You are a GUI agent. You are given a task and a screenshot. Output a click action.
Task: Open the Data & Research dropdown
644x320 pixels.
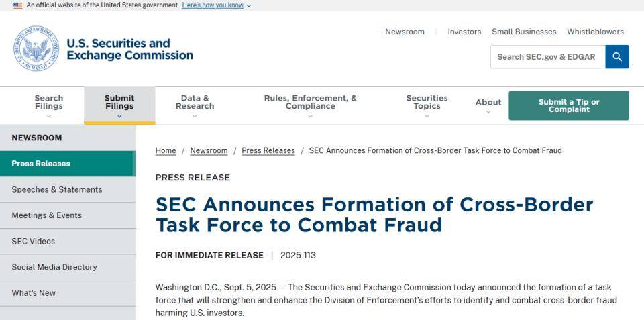point(195,105)
